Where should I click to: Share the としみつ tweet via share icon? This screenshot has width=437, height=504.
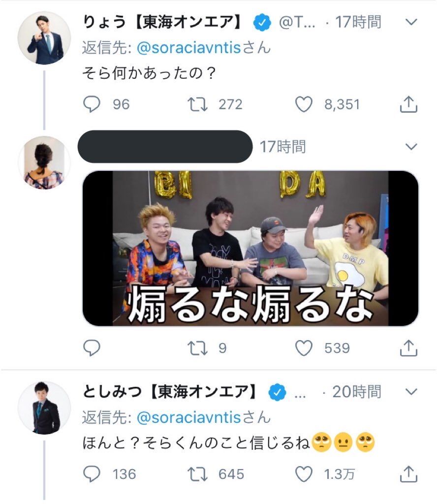[408, 474]
